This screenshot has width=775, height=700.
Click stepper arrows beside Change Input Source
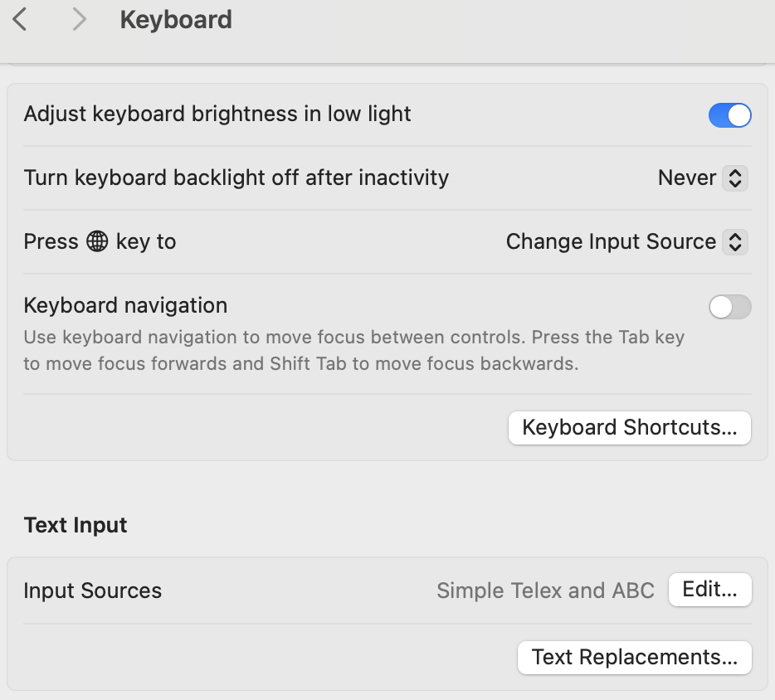(734, 242)
